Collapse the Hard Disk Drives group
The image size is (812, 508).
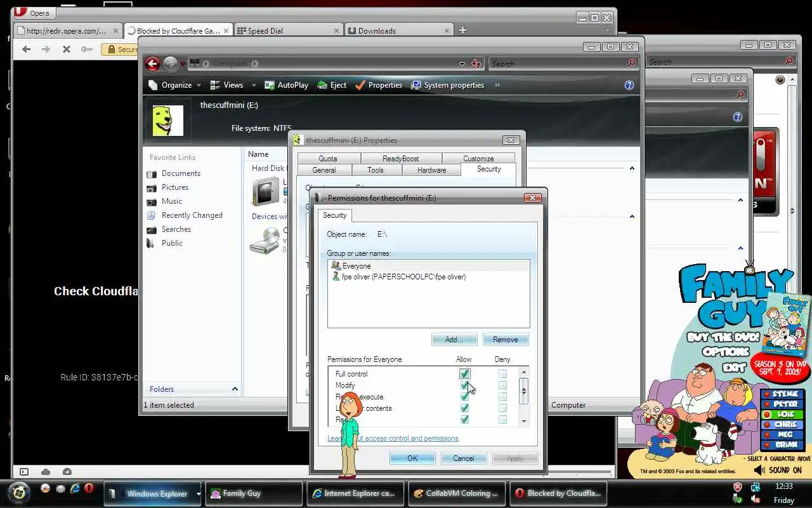point(632,168)
